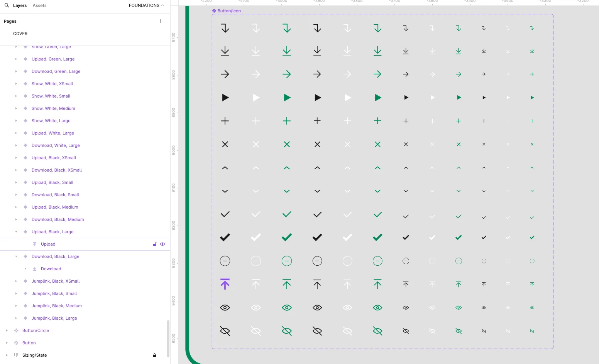599x364 pixels.
Task: Select the Download, Green, Large layer
Action: 56,71
